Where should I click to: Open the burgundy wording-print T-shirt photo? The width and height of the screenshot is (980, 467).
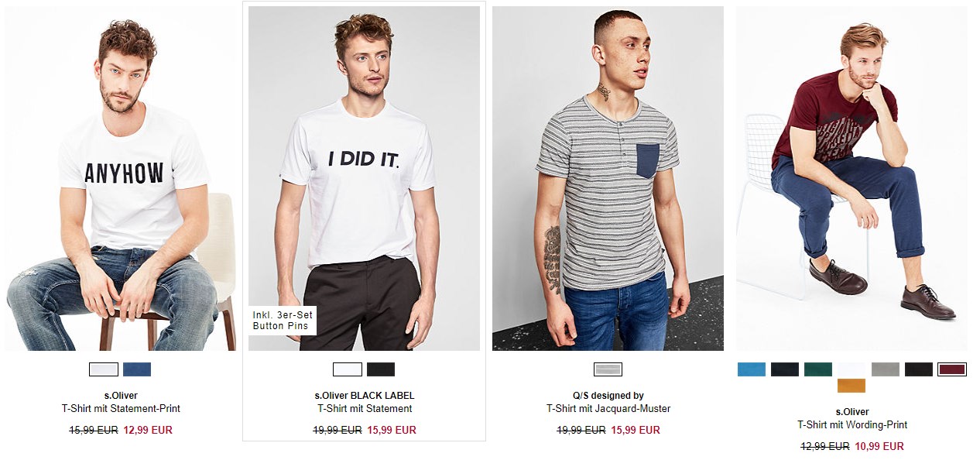[x=852, y=178]
